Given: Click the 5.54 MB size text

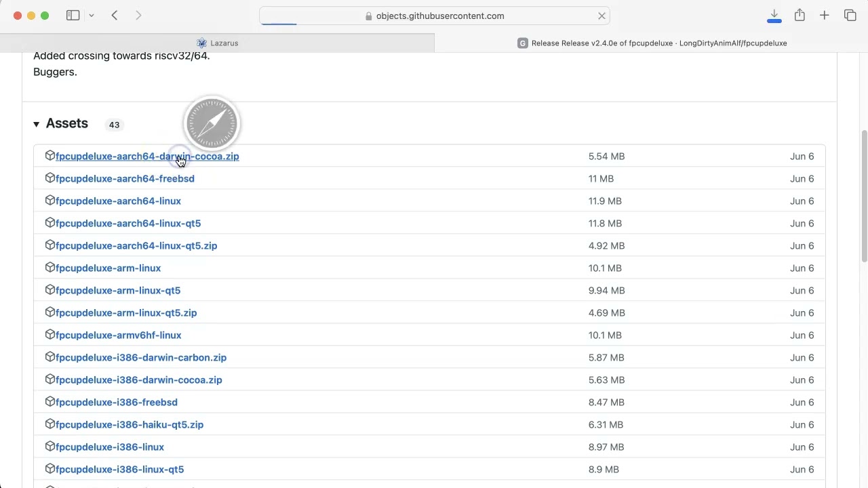Looking at the screenshot, I should pos(606,157).
